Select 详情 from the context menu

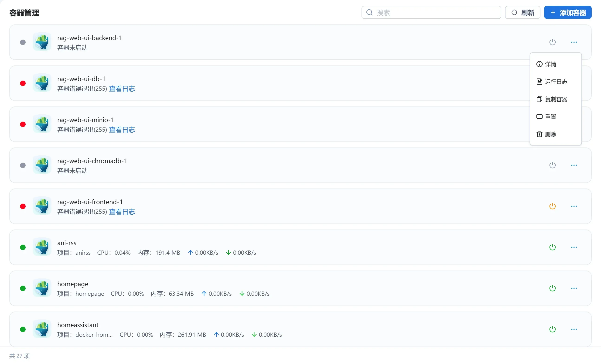550,64
